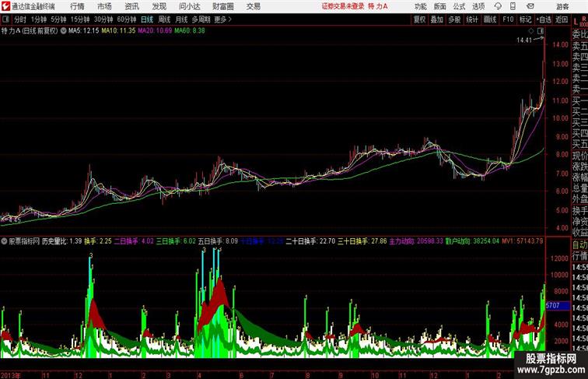588x379 pixels.
Task: Click the 14.41 high price label
Action: 524,40
